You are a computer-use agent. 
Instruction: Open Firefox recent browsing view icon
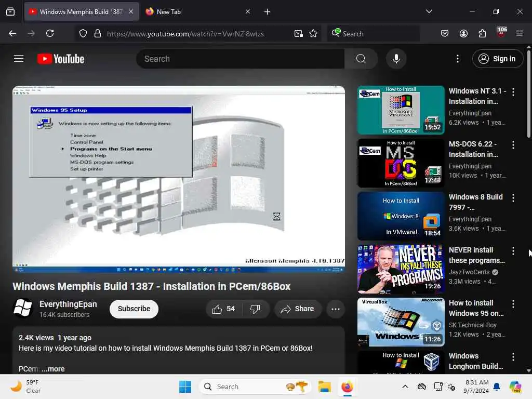click(10, 12)
